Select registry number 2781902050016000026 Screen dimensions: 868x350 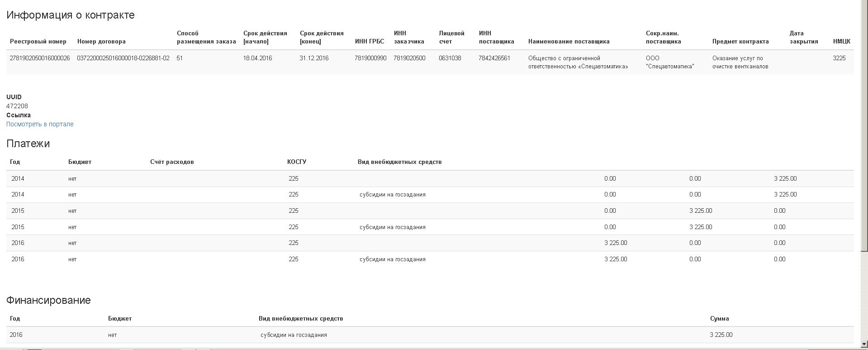pos(40,58)
